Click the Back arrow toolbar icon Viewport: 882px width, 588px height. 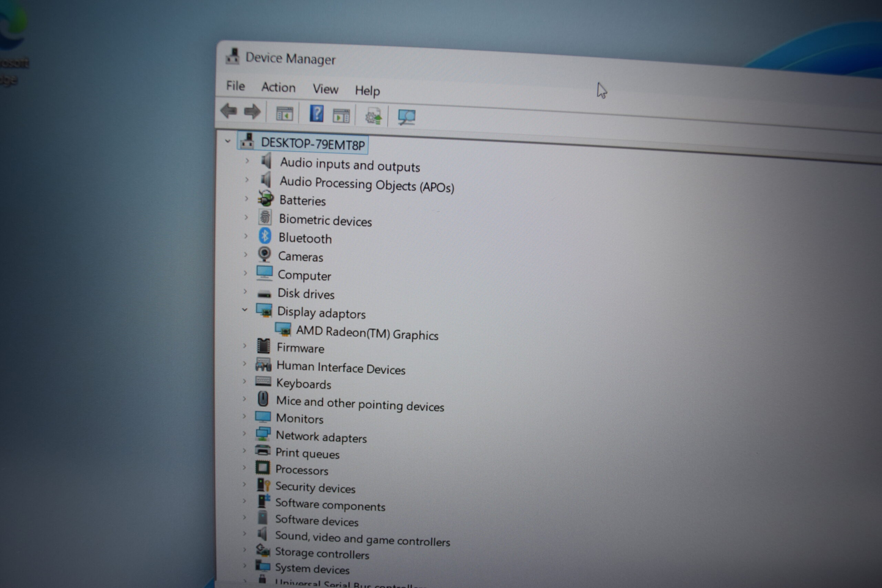click(x=229, y=111)
